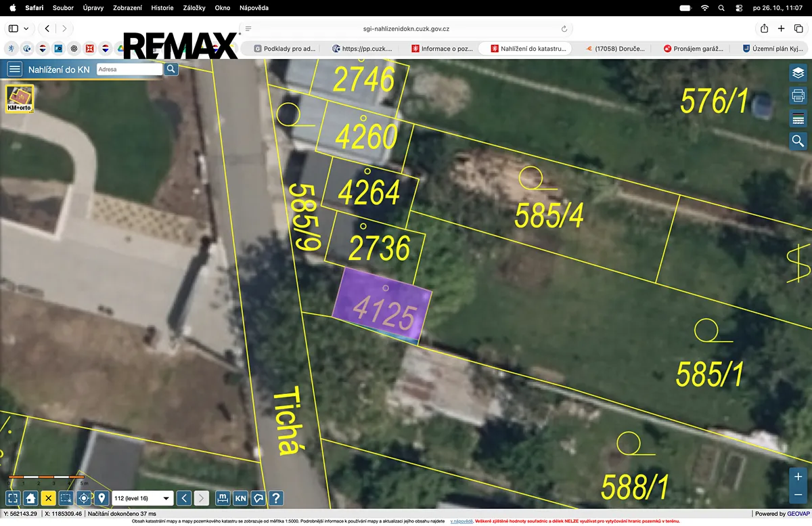Switch to the Informace o poz... tab
812x526 pixels.
click(442, 49)
